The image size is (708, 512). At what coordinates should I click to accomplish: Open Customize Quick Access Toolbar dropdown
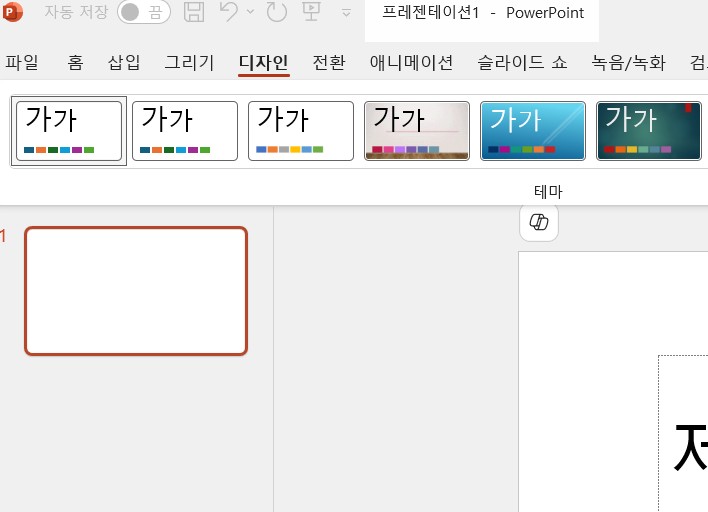coord(346,13)
